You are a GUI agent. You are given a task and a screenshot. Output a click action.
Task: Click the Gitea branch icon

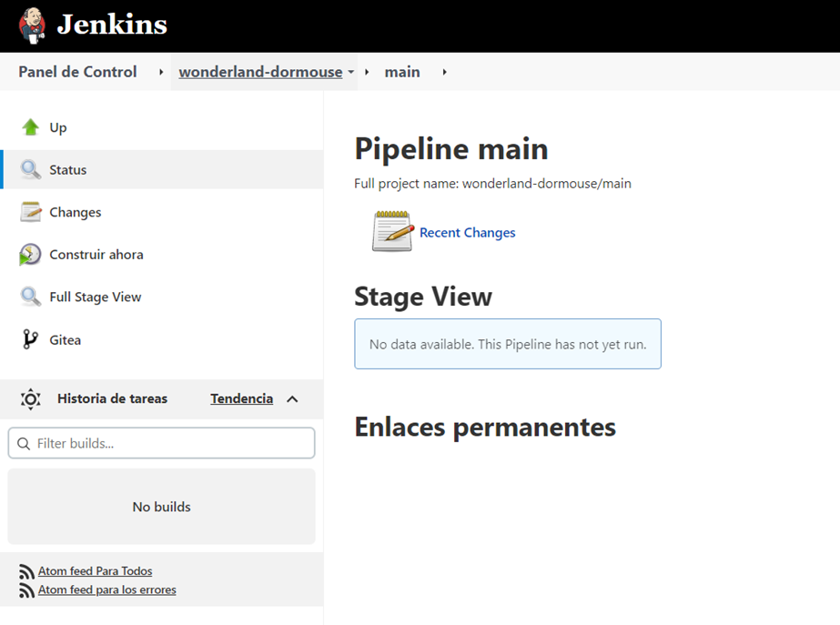30,339
